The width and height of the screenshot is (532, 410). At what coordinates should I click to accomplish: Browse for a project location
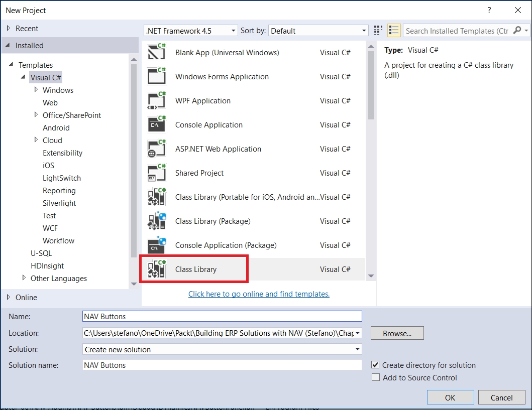tap(397, 333)
